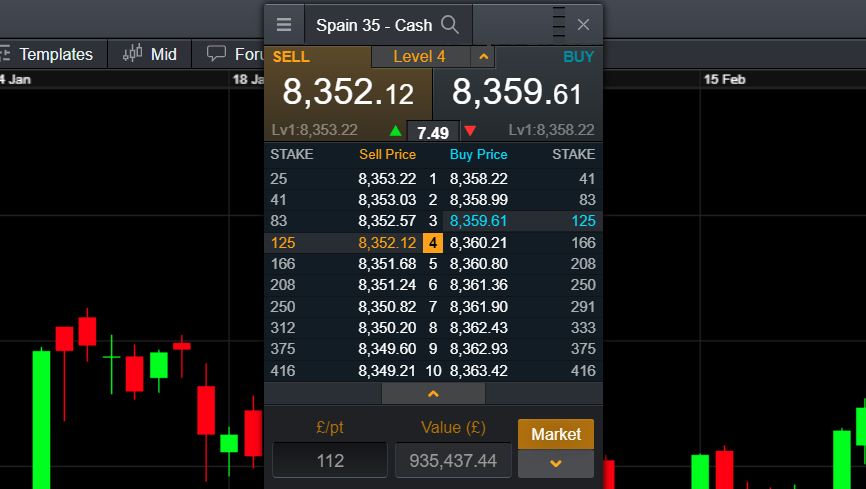866x489 pixels.
Task: Select sell price 8,352.57 at level 3
Action: pos(387,221)
